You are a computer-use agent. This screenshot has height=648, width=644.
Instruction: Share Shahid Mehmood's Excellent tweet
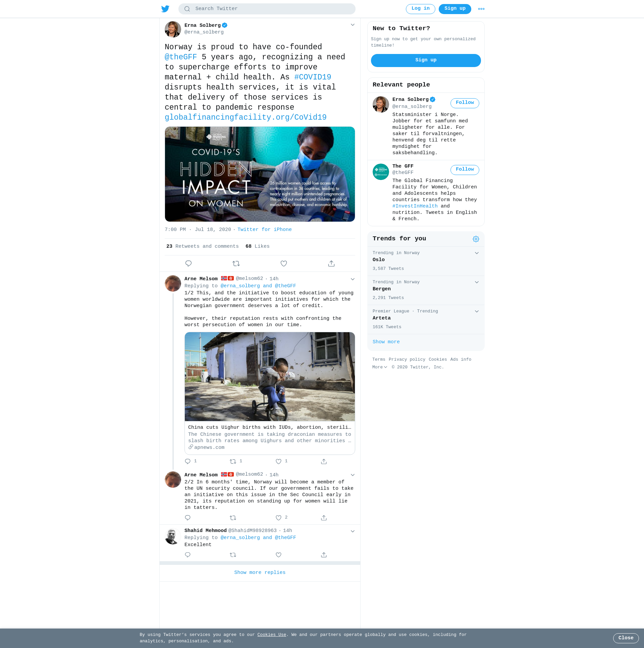click(324, 555)
